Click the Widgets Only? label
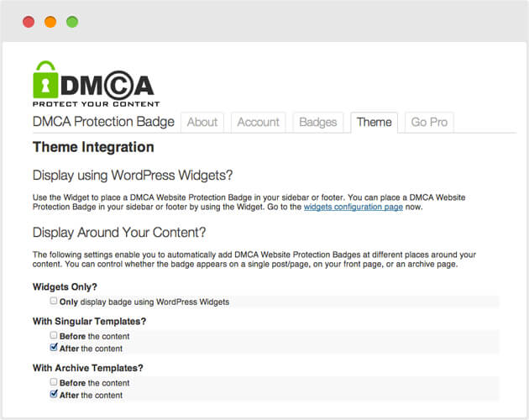Viewport: 529px width, 420px height. pos(65,287)
